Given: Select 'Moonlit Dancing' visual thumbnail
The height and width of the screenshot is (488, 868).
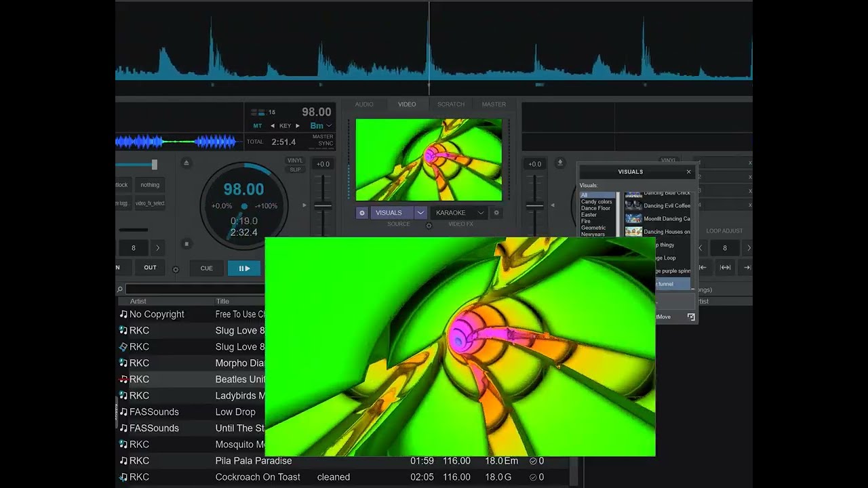Looking at the screenshot, I should (x=633, y=219).
